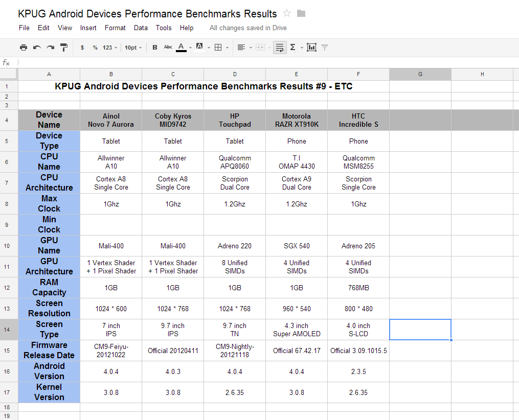The height and width of the screenshot is (420, 519).
Task: Open the Edit menu
Action: click(43, 28)
